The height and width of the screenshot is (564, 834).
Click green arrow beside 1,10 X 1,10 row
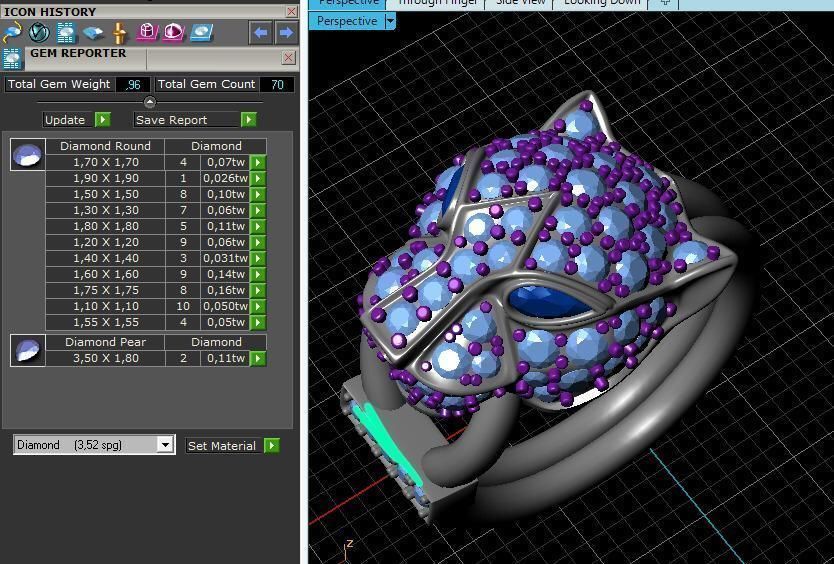point(258,306)
